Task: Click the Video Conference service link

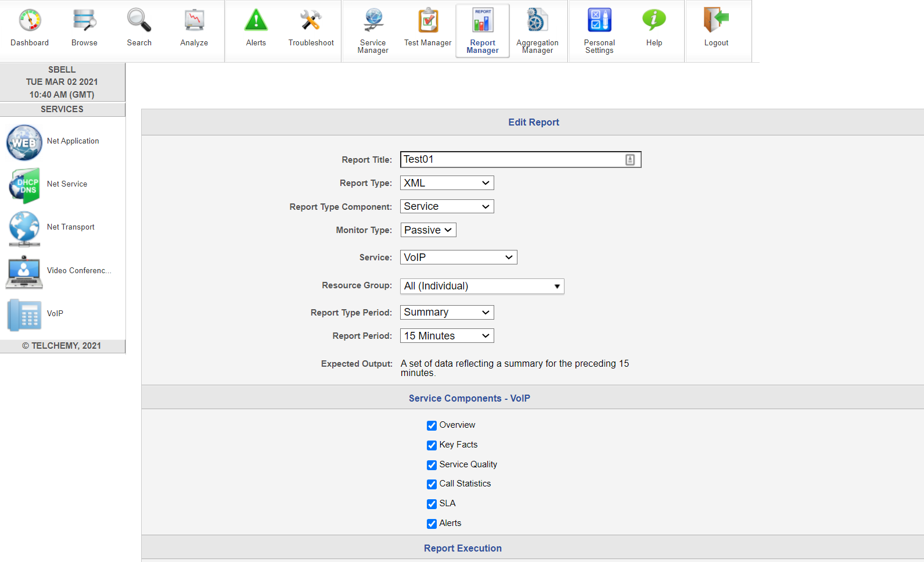Action: click(x=78, y=271)
